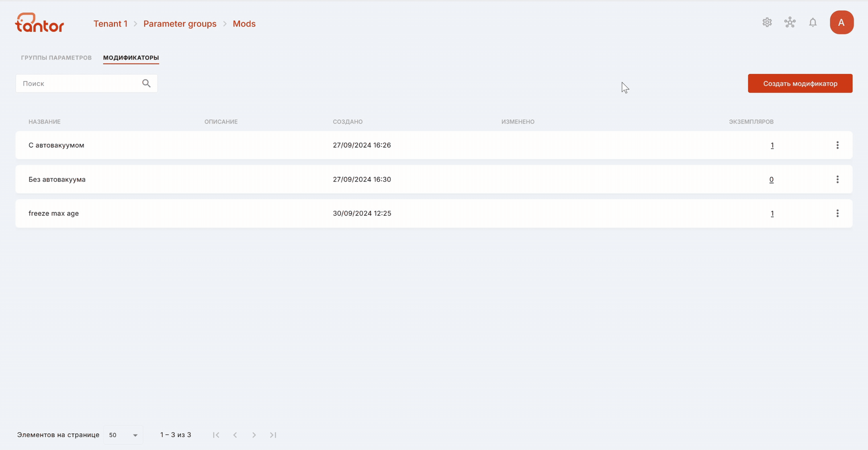Click the search magnifier icon
Screen dimensions: 868x450
point(146,83)
